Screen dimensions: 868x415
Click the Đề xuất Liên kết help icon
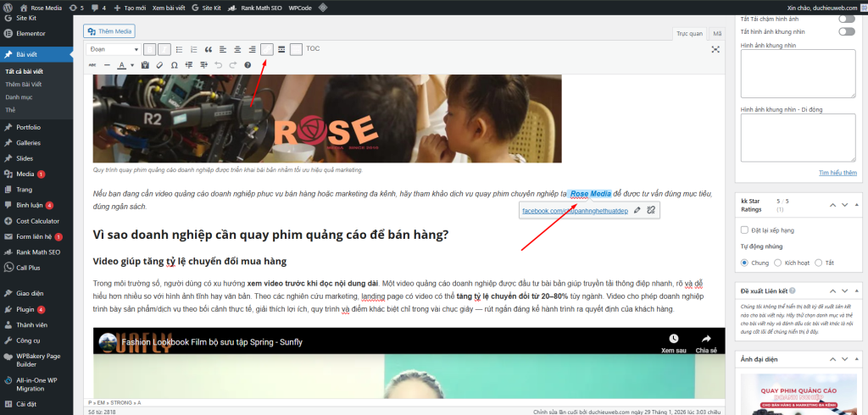pos(793,290)
